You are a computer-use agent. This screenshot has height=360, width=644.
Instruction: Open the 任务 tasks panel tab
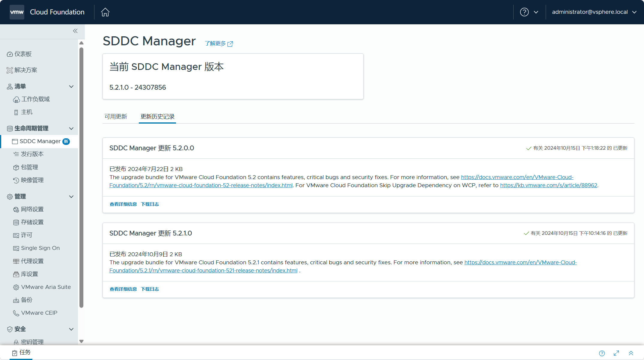tap(21, 352)
